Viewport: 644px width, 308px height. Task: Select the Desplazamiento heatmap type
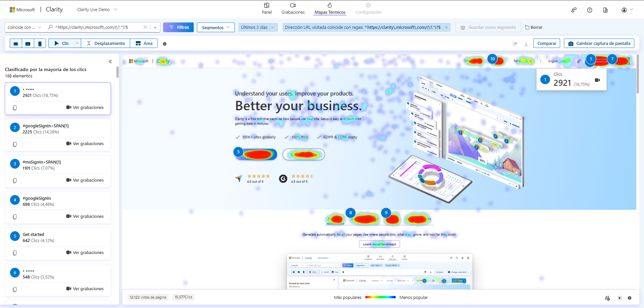pos(106,43)
